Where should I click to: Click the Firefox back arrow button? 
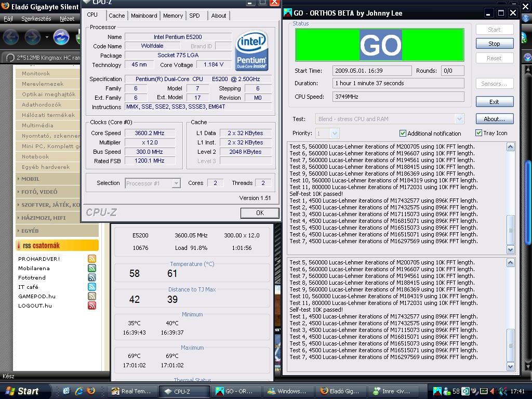tap(11, 37)
